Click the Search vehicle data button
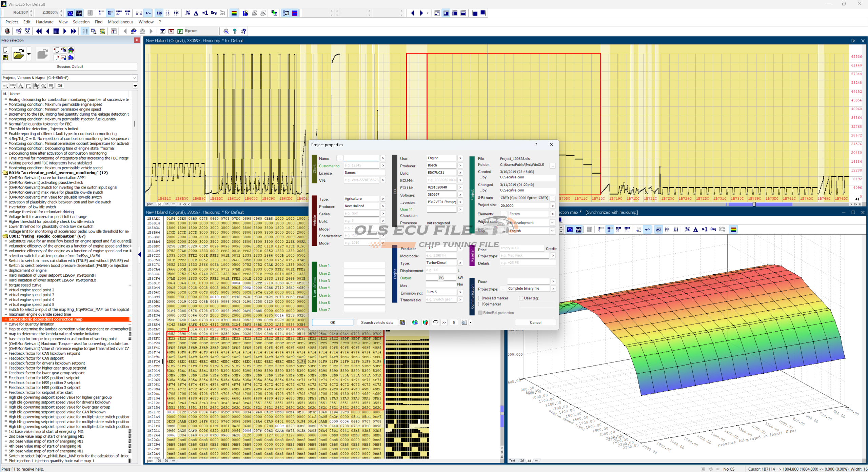 377,322
